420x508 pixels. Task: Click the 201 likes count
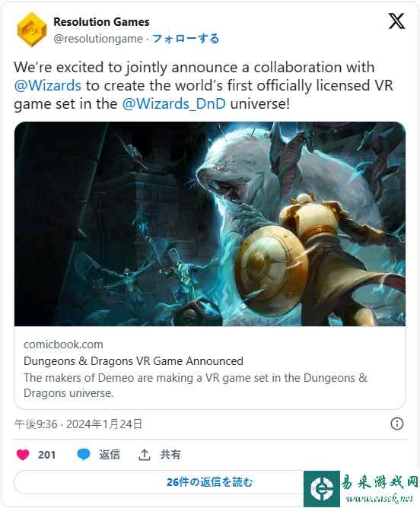tap(46, 455)
